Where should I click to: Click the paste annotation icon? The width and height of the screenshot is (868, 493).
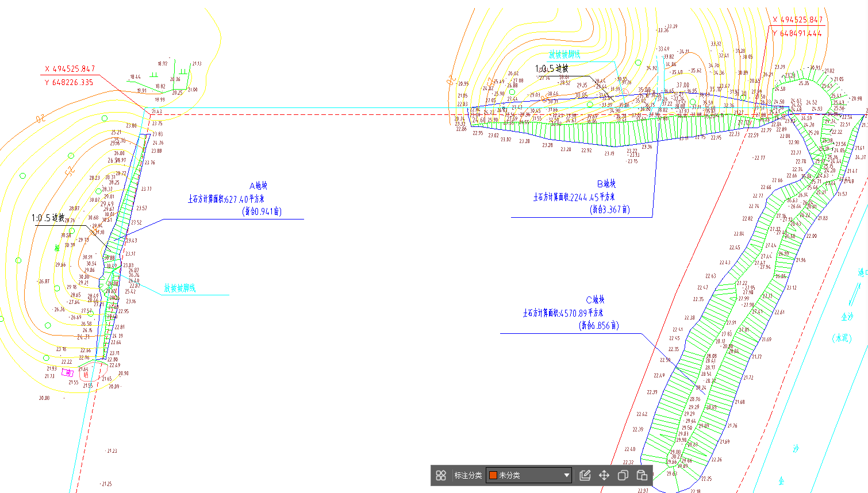pyautogui.click(x=642, y=475)
